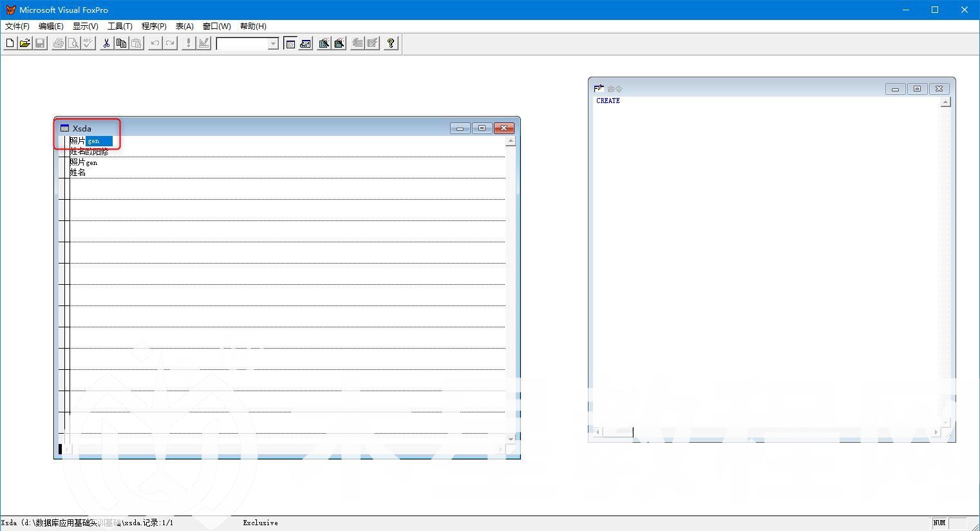Open the 程序(P) menu

click(x=154, y=26)
